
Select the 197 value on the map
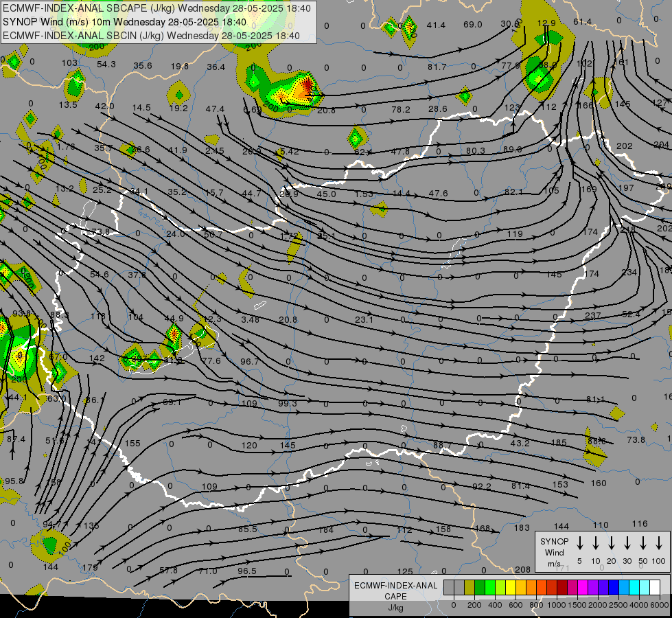(626, 188)
